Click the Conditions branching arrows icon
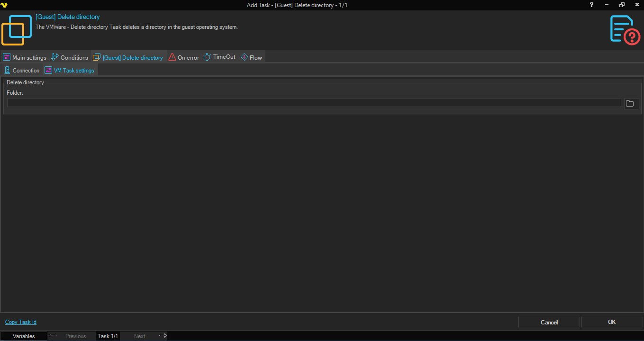The image size is (644, 341). [55, 57]
